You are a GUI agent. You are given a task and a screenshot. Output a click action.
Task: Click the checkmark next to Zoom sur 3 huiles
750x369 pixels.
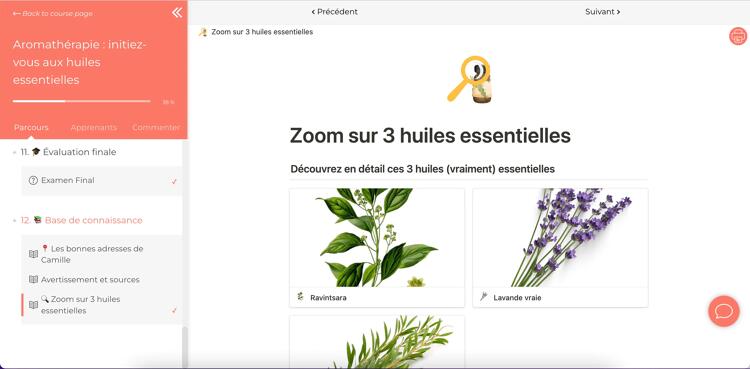(174, 311)
